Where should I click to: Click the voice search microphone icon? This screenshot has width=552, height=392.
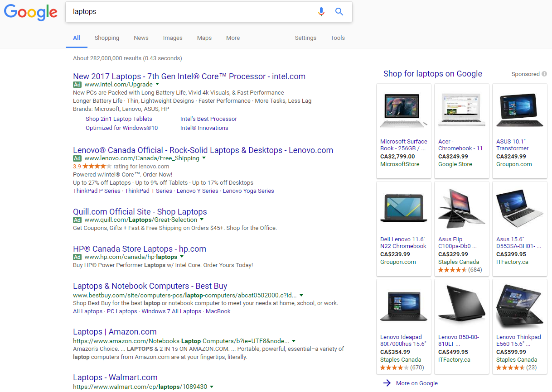(x=321, y=12)
